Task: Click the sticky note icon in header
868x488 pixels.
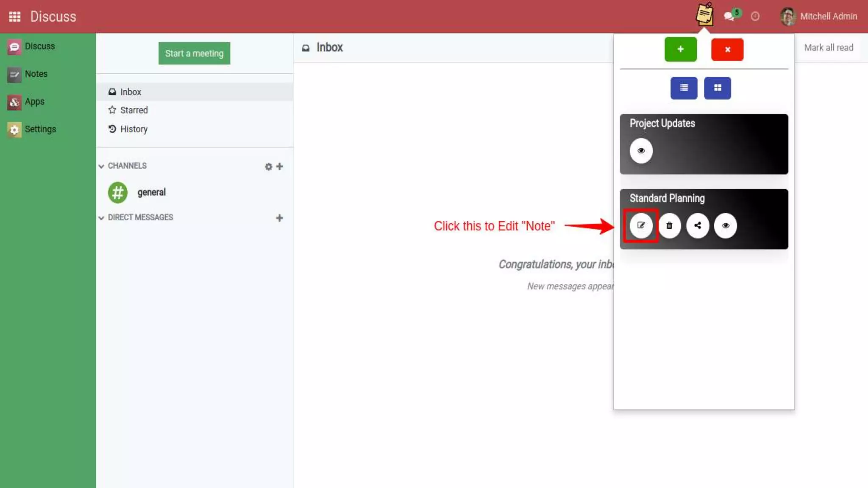Action: click(x=704, y=15)
